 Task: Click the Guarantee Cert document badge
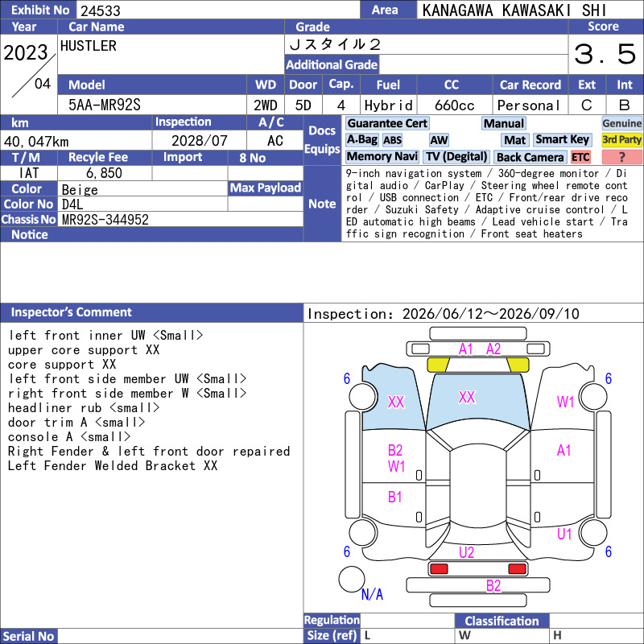point(387,123)
